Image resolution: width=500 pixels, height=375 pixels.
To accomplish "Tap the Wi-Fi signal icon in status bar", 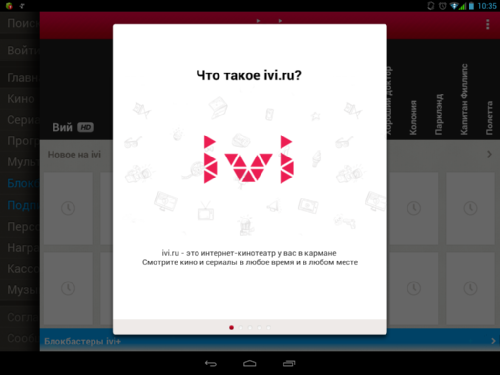I will pos(454,6).
